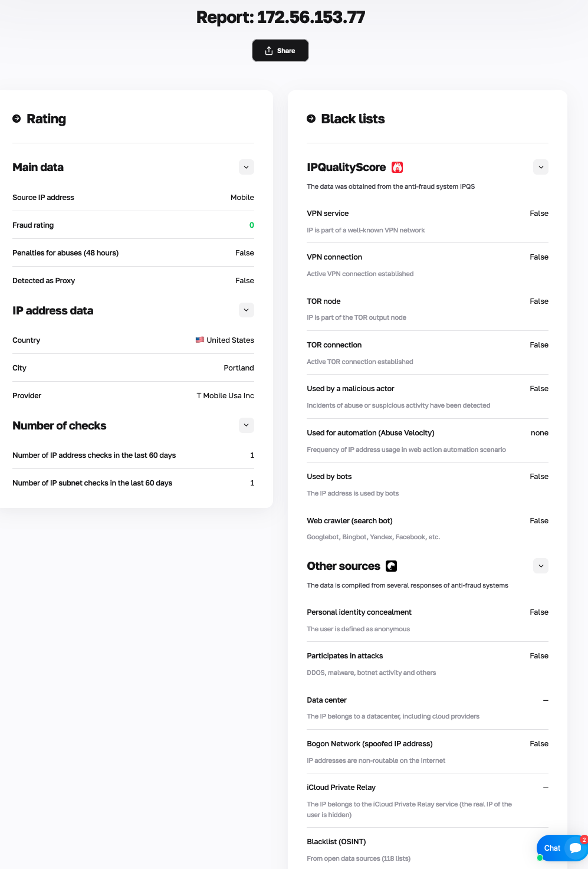Image resolution: width=588 pixels, height=869 pixels.
Task: Click the arrow icon beside Black lists heading
Action: coord(311,119)
